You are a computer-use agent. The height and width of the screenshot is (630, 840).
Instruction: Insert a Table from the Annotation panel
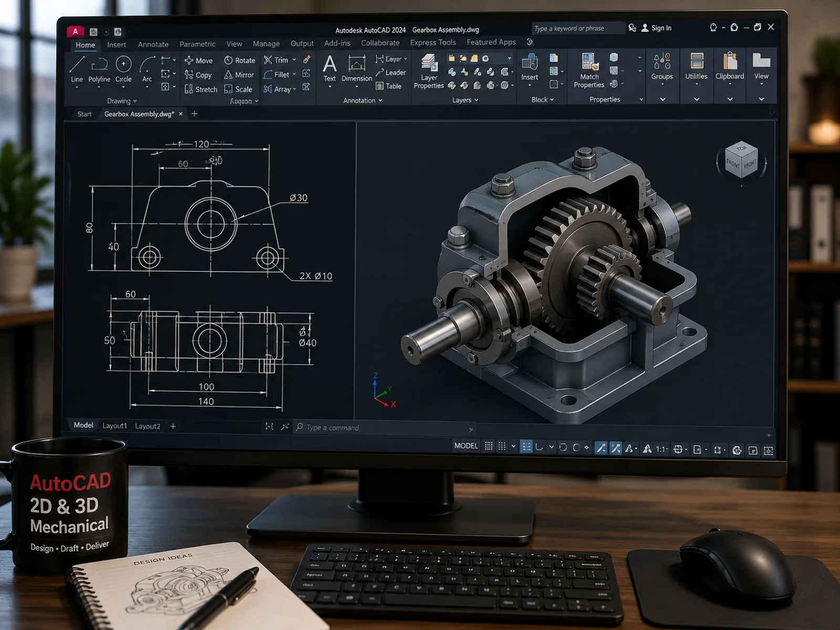tap(388, 86)
